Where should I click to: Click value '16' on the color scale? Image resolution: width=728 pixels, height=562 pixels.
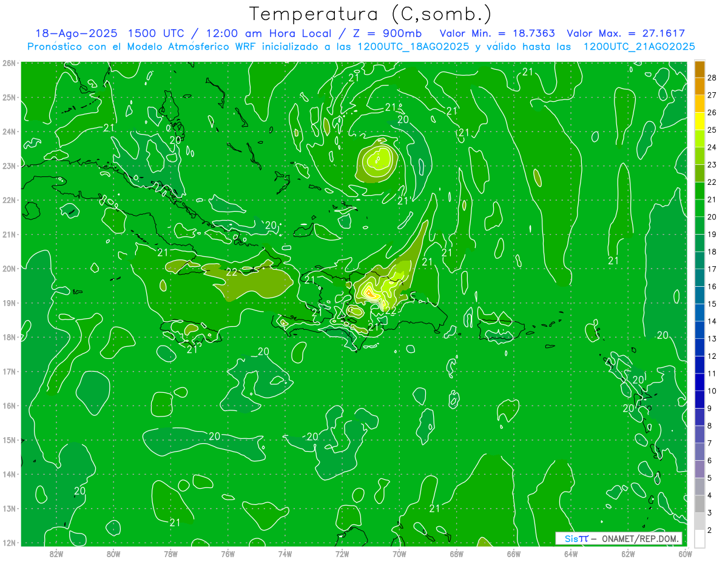[712, 286]
